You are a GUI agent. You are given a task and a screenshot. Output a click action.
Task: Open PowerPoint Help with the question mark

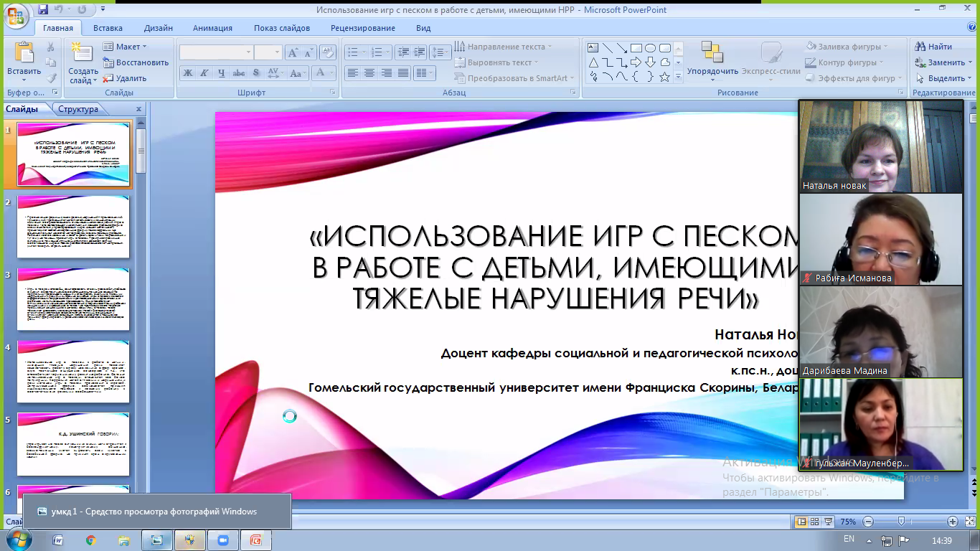pos(971,27)
